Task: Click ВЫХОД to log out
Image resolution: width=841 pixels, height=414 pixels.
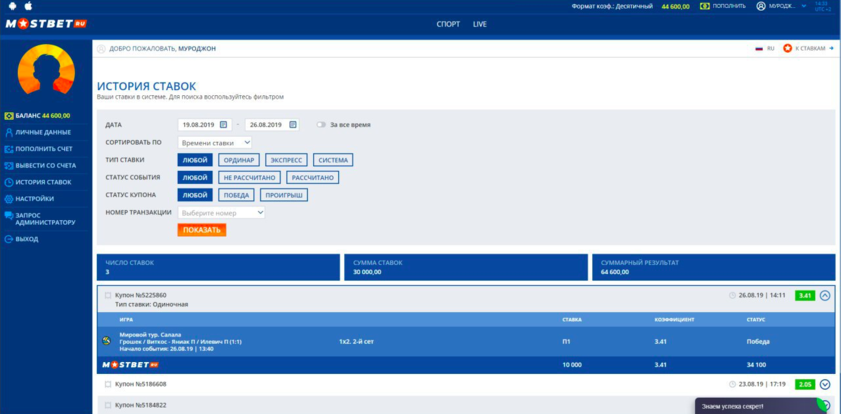Action: tap(21, 239)
